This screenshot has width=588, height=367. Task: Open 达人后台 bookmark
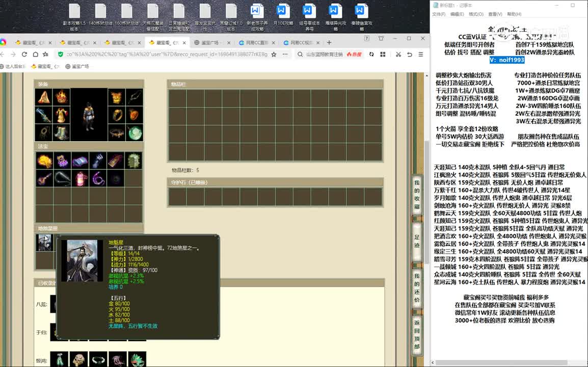pyautogui.click(x=13, y=66)
